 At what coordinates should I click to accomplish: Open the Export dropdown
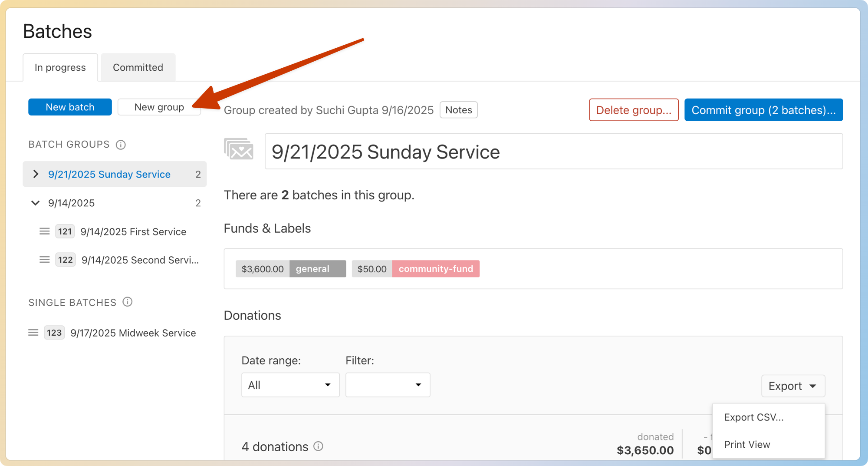[792, 386]
